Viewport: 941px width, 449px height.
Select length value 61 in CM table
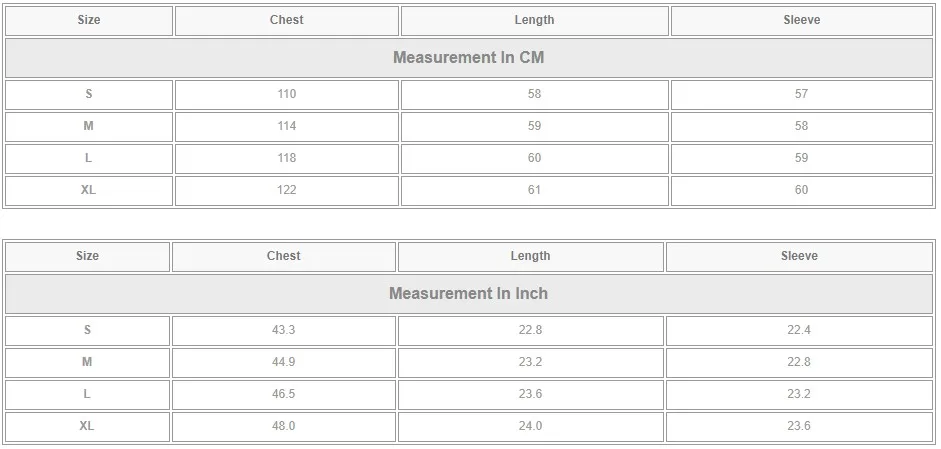coord(534,190)
